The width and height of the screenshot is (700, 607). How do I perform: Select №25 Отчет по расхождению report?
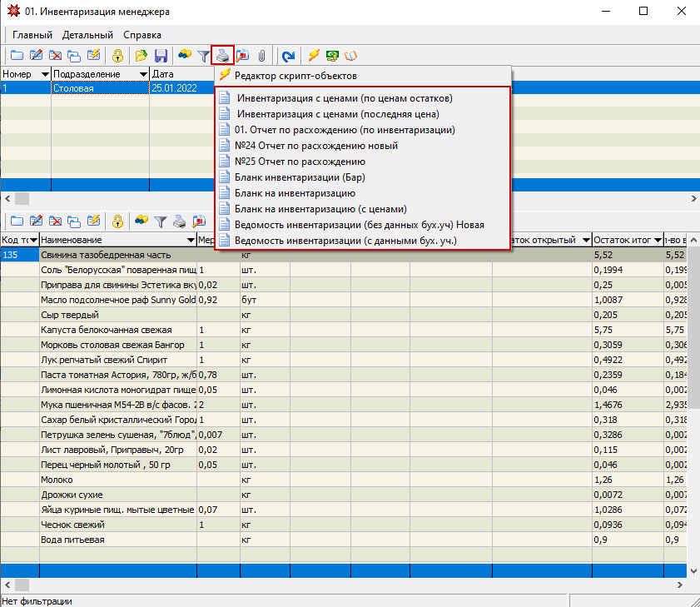pos(363,162)
